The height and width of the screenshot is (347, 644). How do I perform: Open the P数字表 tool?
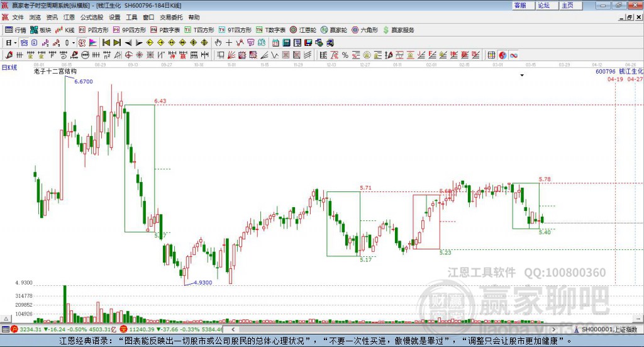165,30
